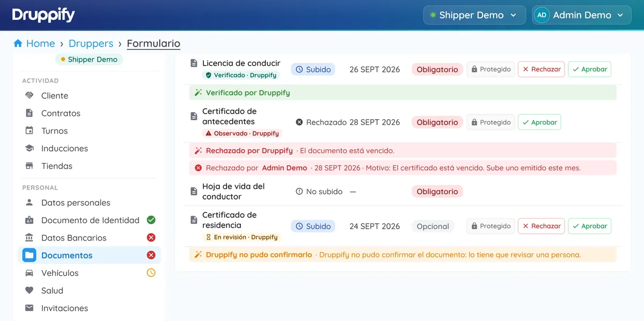The height and width of the screenshot is (321, 644).
Task: Click Protegido button for Certificado de antecedentes
Action: point(491,122)
